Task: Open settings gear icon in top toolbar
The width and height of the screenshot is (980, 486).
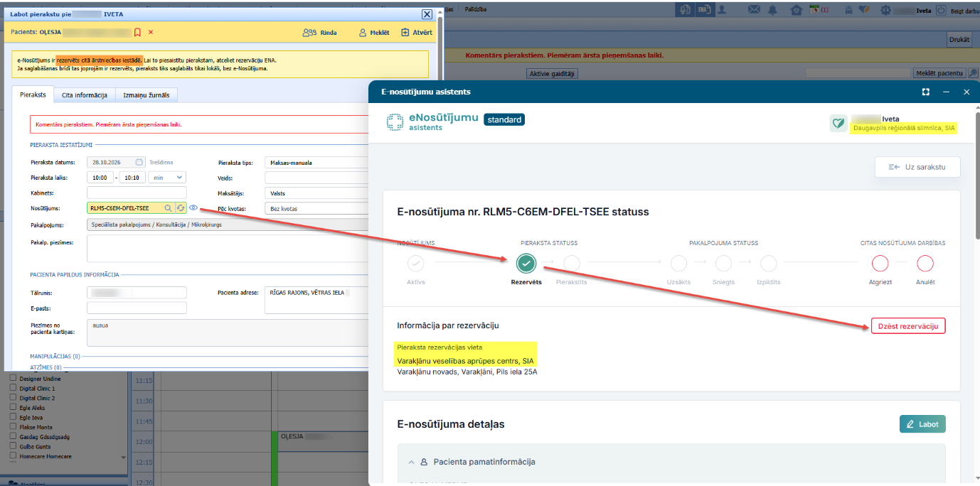Action: (x=885, y=10)
